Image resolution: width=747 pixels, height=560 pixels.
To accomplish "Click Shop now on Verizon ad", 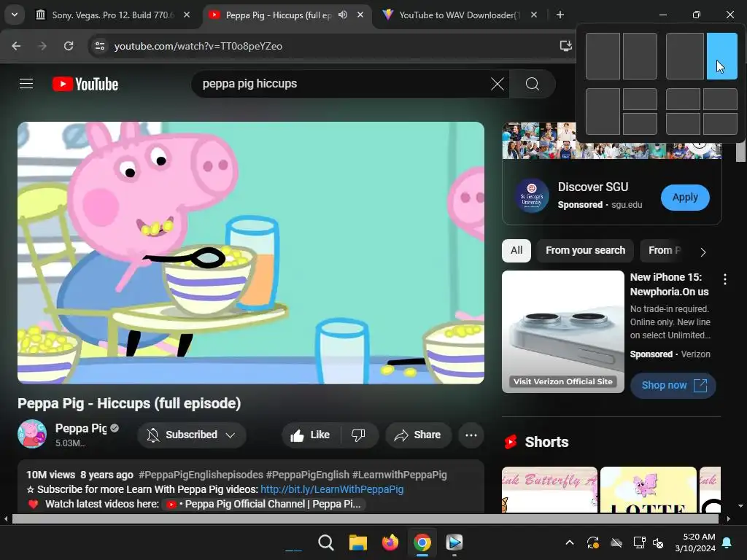I will click(673, 385).
